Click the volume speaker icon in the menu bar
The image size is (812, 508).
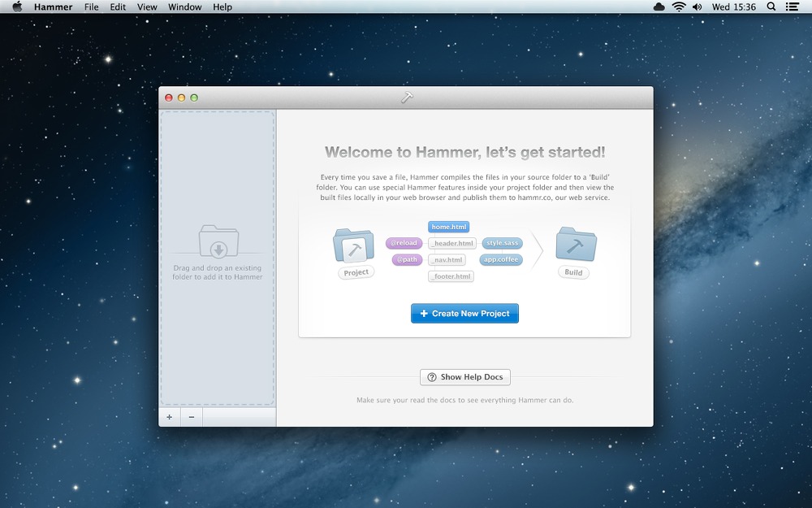click(x=698, y=7)
